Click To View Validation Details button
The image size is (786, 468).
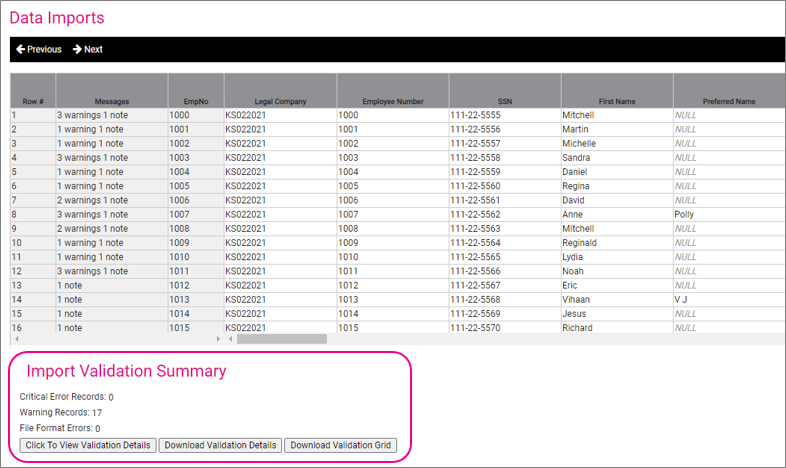(x=87, y=445)
